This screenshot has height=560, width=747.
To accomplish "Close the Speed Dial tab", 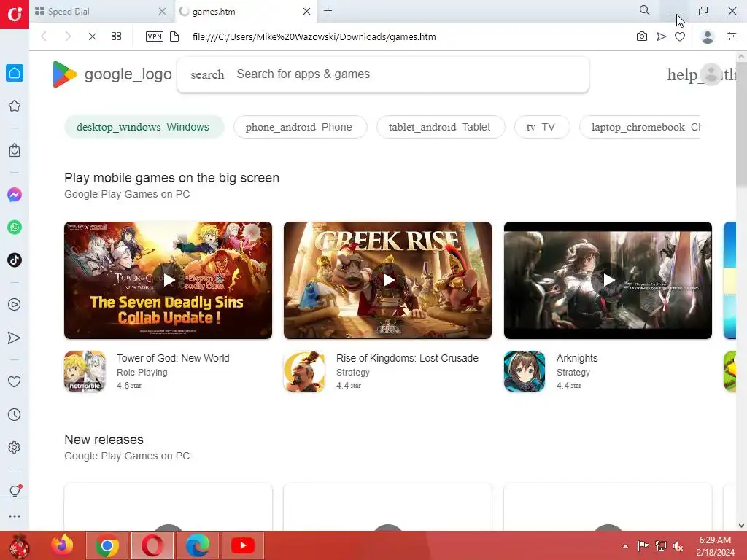I will click(x=163, y=12).
